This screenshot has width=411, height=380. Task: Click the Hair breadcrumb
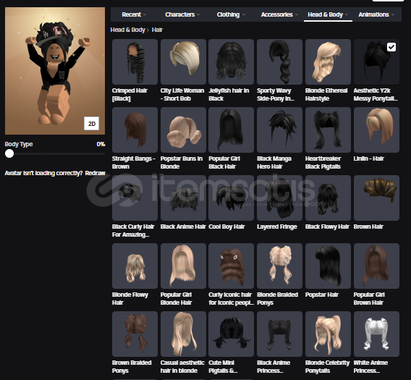pos(157,30)
